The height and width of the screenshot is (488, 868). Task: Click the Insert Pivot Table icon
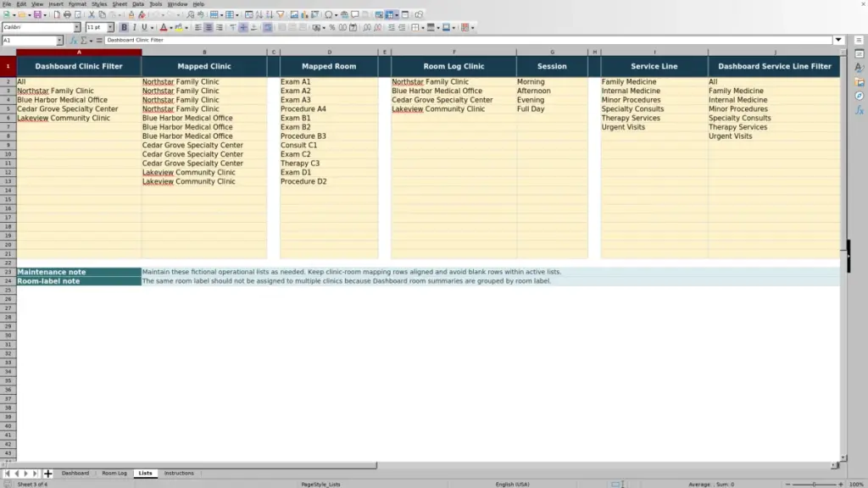pyautogui.click(x=315, y=15)
